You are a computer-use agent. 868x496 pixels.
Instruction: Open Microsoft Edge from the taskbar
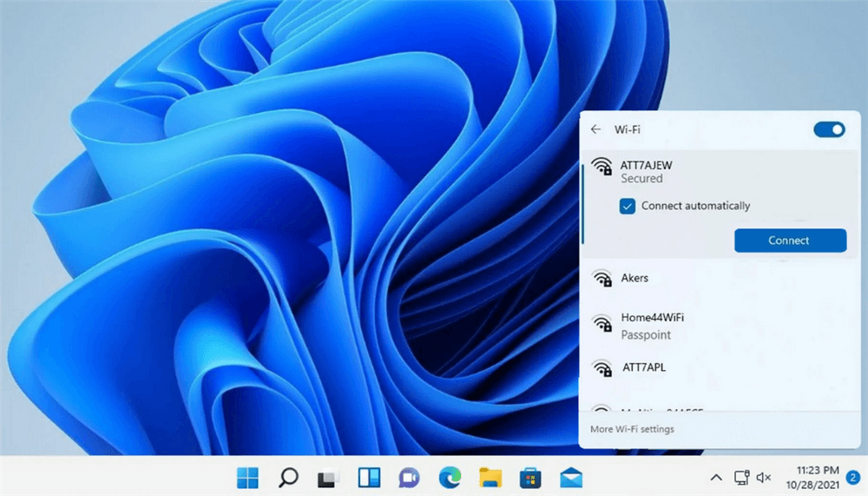coord(450,477)
